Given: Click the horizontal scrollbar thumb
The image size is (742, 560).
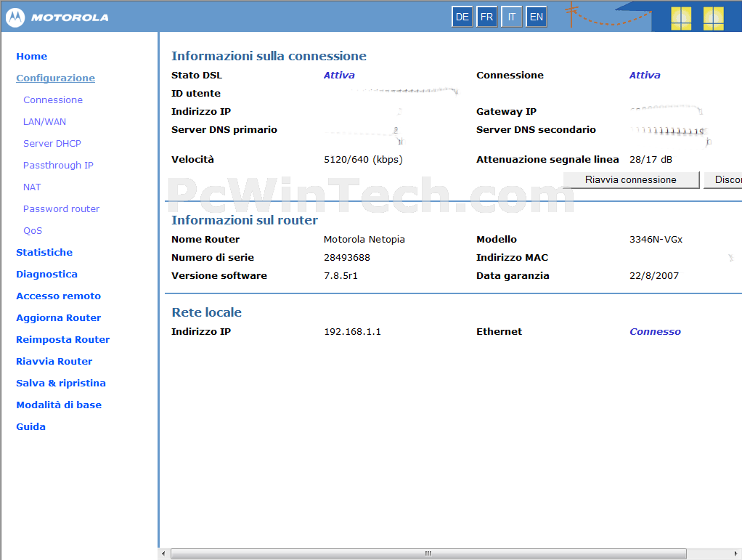Looking at the screenshot, I should (x=428, y=553).
